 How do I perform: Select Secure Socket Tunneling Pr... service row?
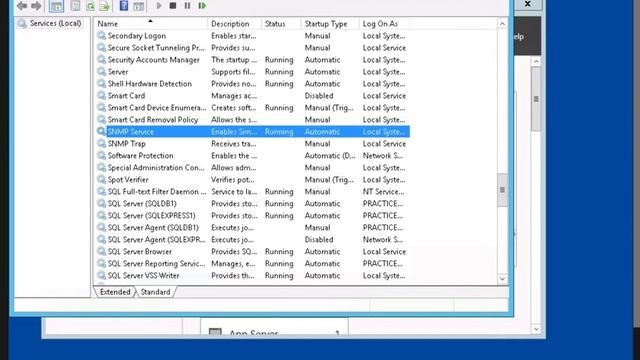(x=253, y=48)
